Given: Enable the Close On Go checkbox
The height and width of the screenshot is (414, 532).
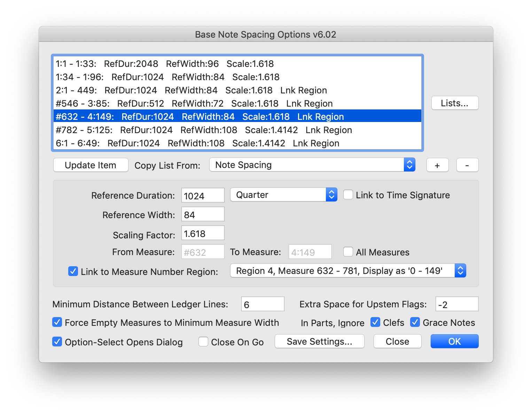Looking at the screenshot, I should (x=203, y=342).
